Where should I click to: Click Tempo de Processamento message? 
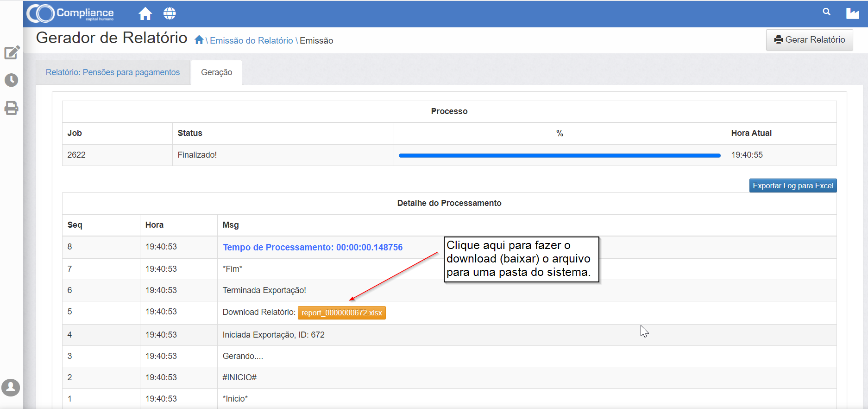[x=313, y=247]
